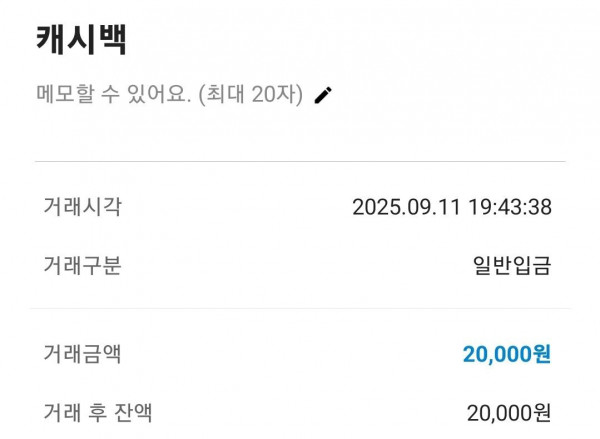Click the divider line below the memo

(x=300, y=162)
